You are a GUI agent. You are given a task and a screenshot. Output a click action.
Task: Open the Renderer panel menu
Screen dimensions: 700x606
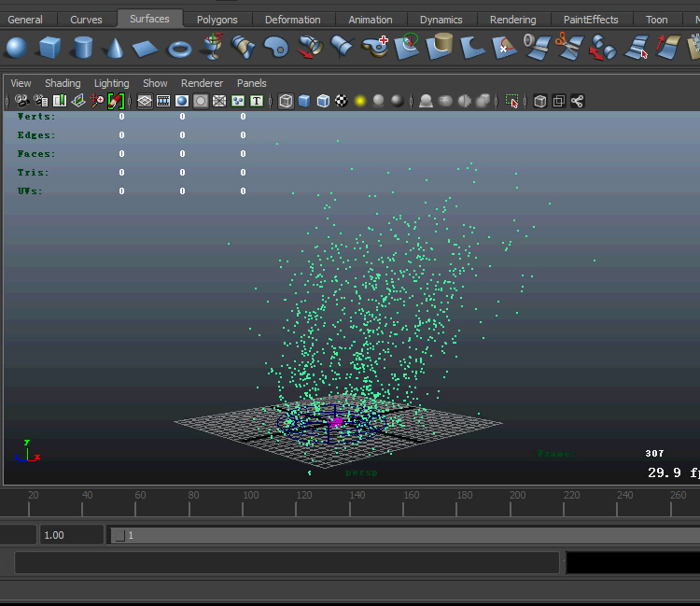(x=202, y=83)
